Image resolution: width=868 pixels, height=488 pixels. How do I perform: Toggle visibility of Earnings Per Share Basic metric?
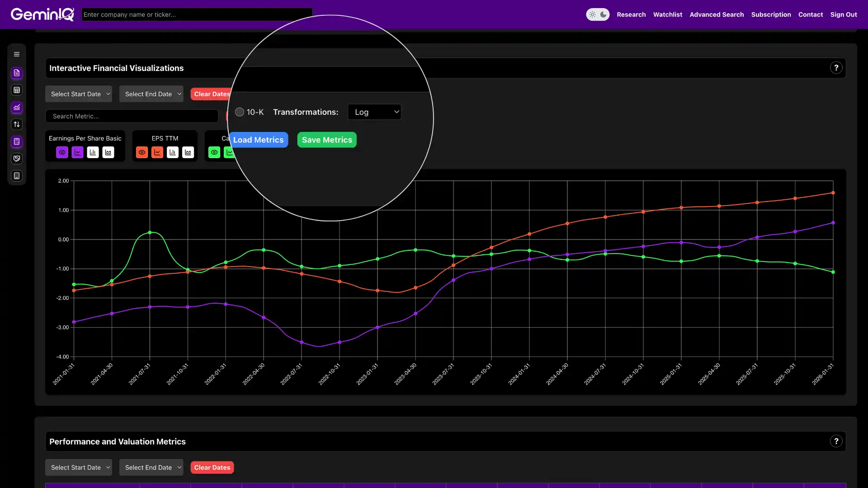tap(62, 152)
